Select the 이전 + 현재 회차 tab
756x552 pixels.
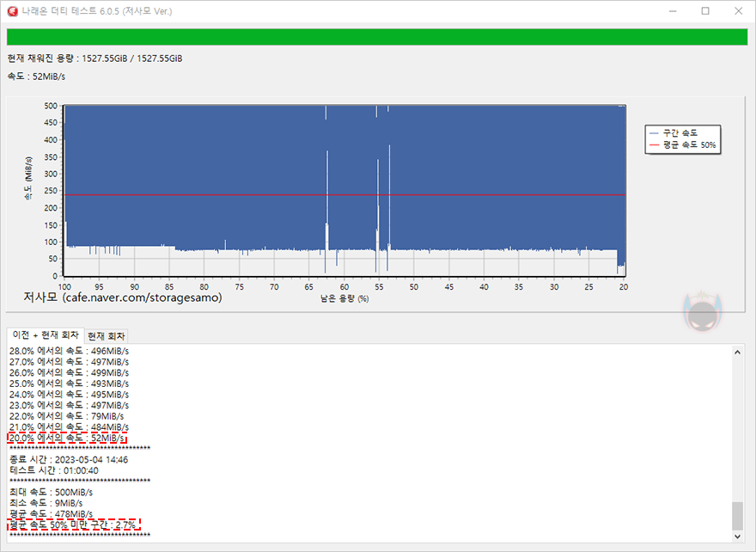point(46,334)
